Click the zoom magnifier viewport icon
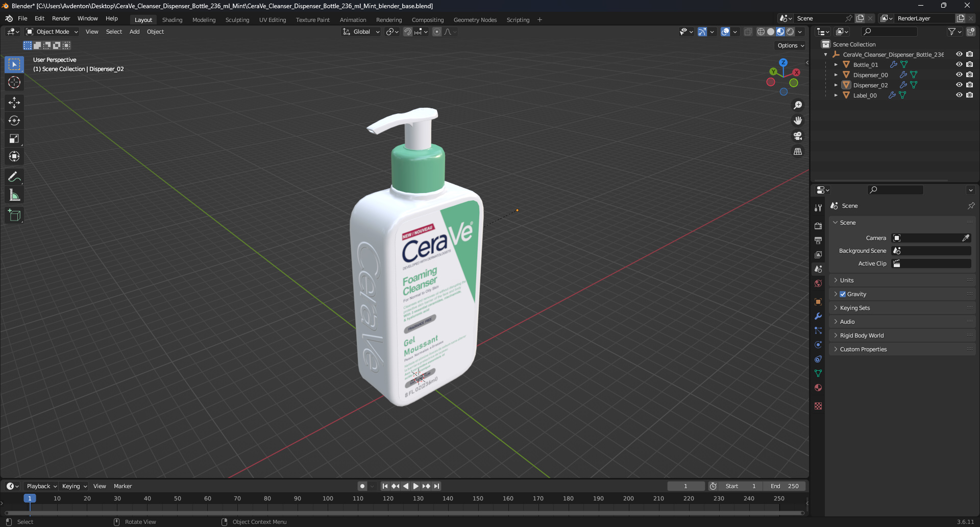This screenshot has width=980, height=527. pyautogui.click(x=798, y=105)
